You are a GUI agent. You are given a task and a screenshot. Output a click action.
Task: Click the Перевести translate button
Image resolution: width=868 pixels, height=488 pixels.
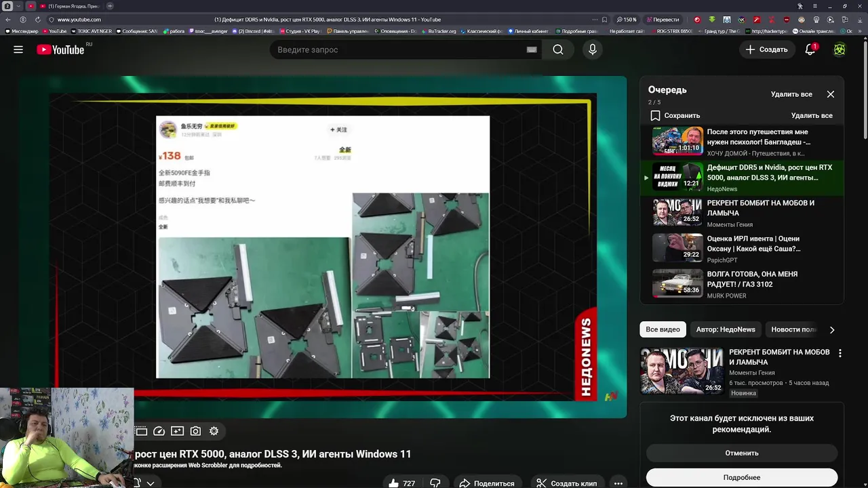662,20
